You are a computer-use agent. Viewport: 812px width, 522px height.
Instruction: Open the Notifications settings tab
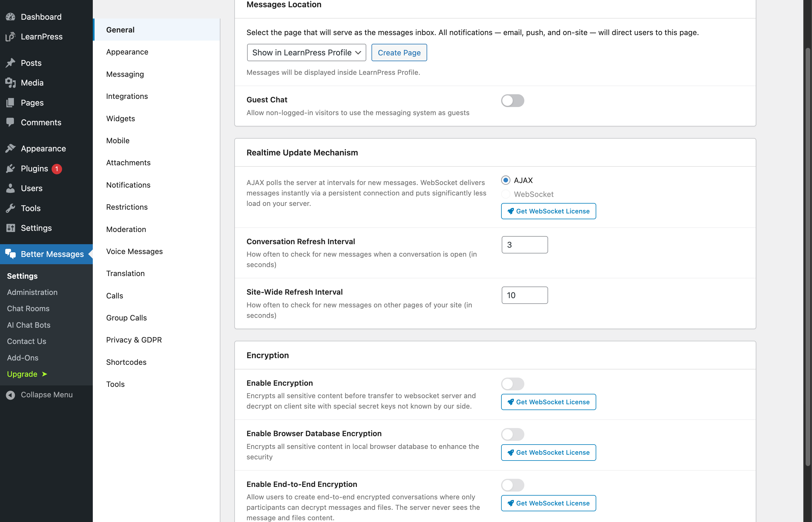click(x=157, y=185)
